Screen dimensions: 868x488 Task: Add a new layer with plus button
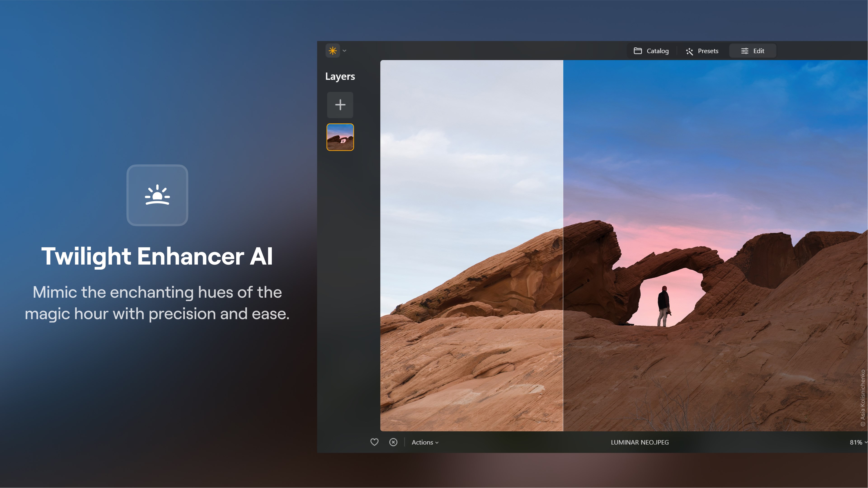tap(340, 105)
